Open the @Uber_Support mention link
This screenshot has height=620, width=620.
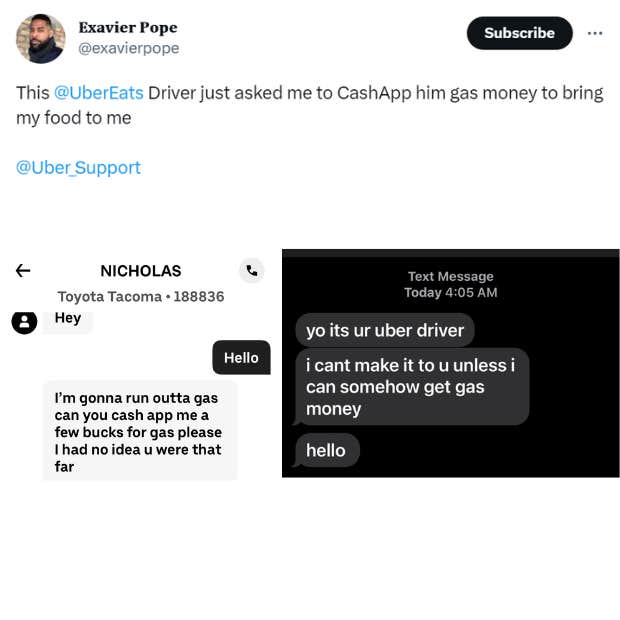pos(78,167)
